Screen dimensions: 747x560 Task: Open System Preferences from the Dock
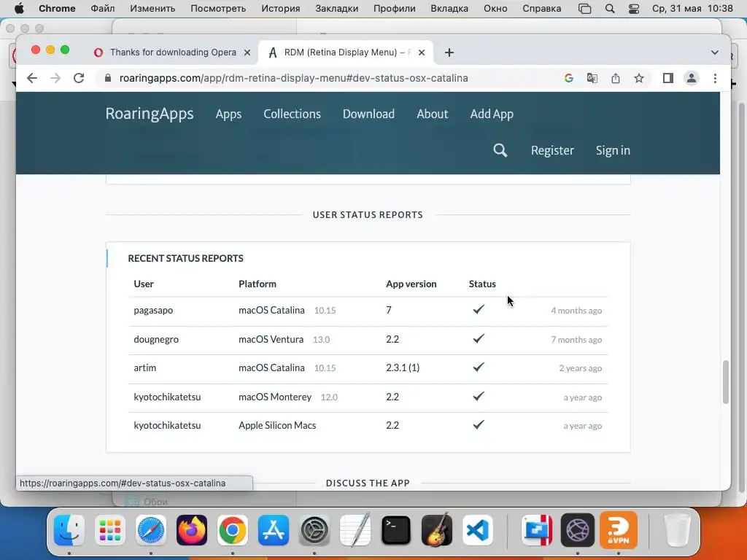(x=314, y=530)
